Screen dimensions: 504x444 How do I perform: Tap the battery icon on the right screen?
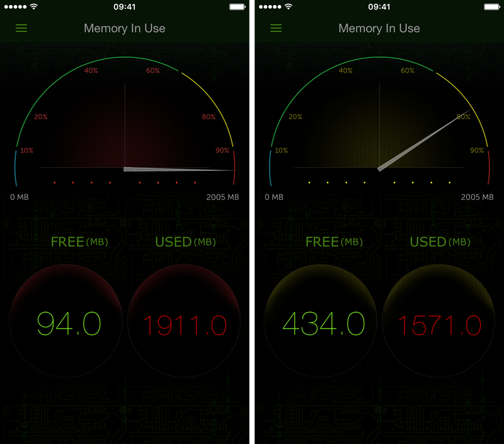coord(492,7)
